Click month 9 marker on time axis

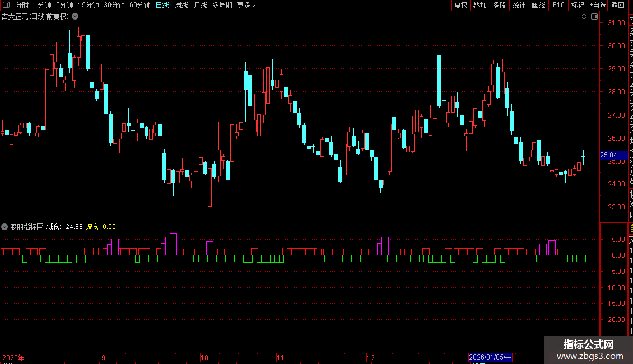pyautogui.click(x=103, y=357)
